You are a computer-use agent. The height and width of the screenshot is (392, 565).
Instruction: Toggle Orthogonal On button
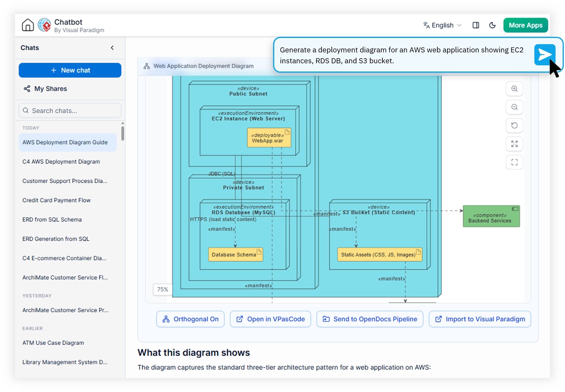(x=190, y=319)
